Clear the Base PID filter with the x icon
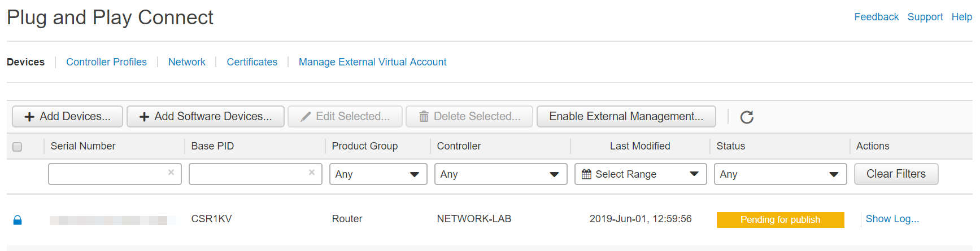The width and height of the screenshot is (980, 251). point(312,173)
